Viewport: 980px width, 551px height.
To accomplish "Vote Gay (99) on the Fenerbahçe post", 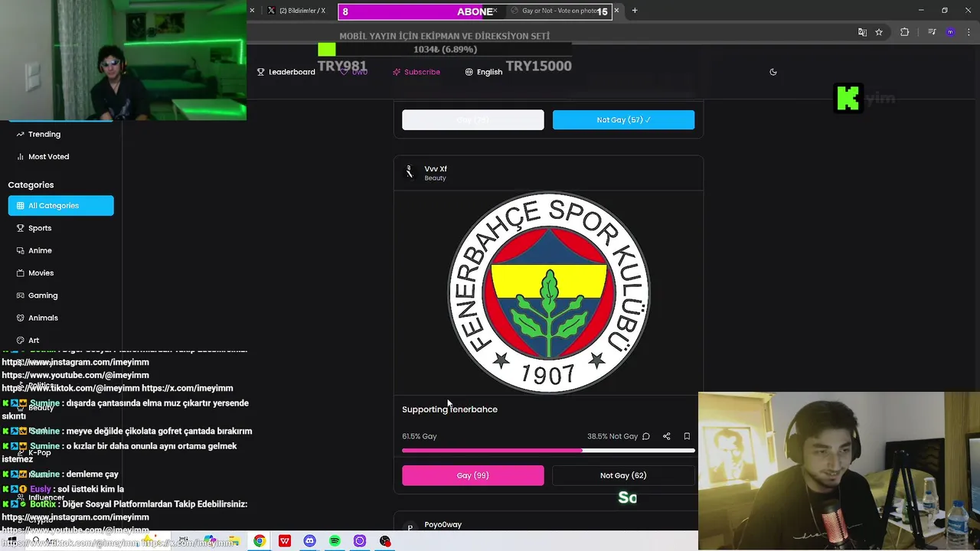I will (473, 475).
